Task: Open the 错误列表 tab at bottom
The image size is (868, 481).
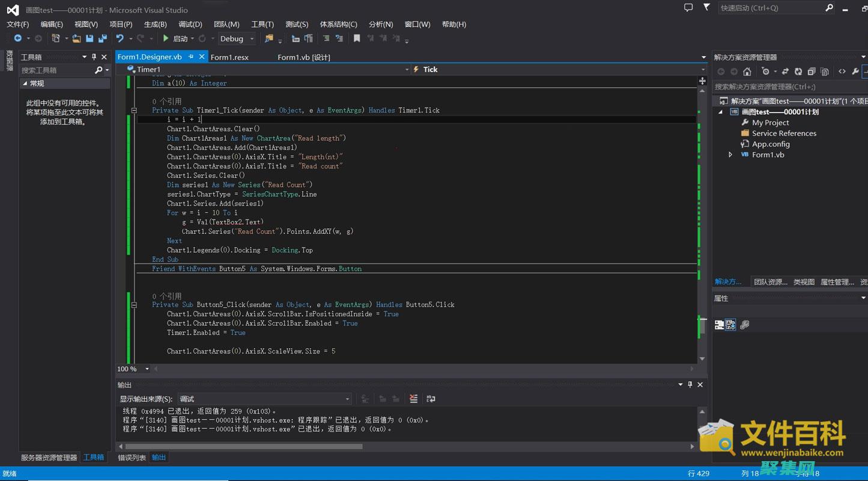Action: (132, 458)
